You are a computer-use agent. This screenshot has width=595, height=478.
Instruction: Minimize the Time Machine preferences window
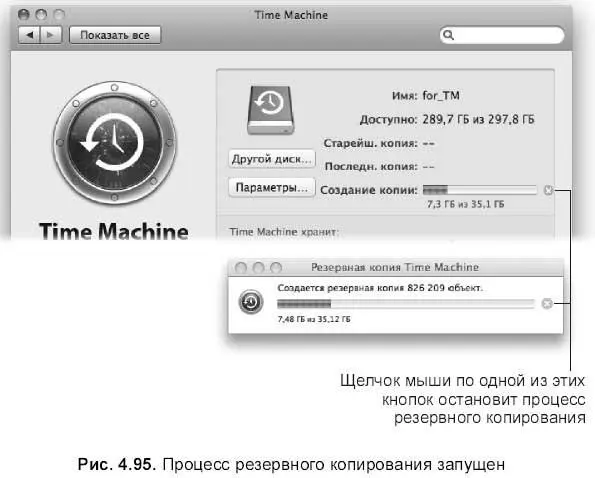(41, 14)
